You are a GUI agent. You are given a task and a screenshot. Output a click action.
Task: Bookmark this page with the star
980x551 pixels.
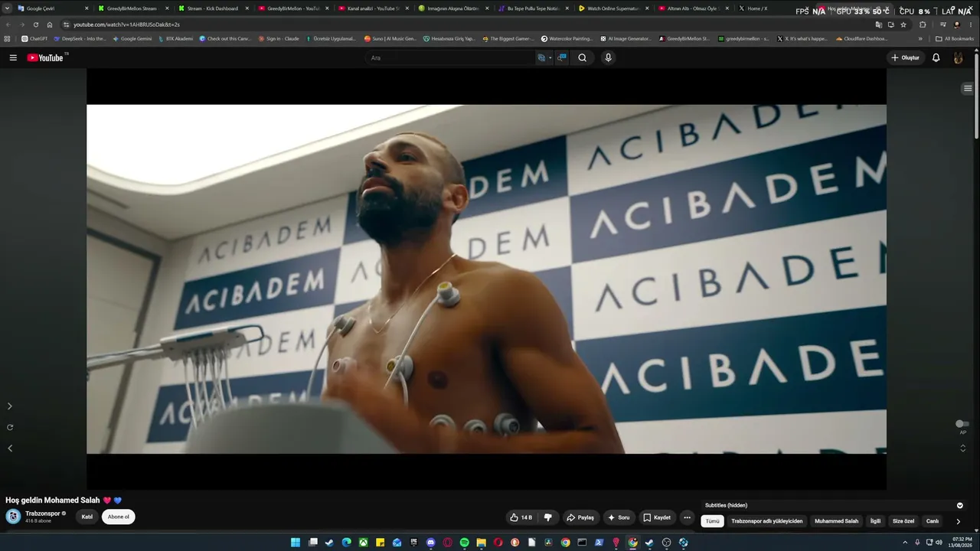click(x=903, y=24)
